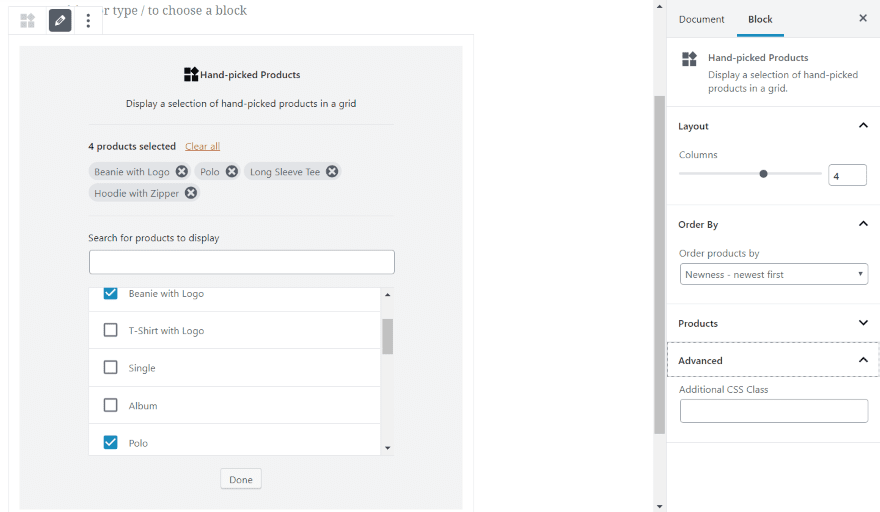Open the three-dot more options menu
The width and height of the screenshot is (880, 512).
(88, 20)
